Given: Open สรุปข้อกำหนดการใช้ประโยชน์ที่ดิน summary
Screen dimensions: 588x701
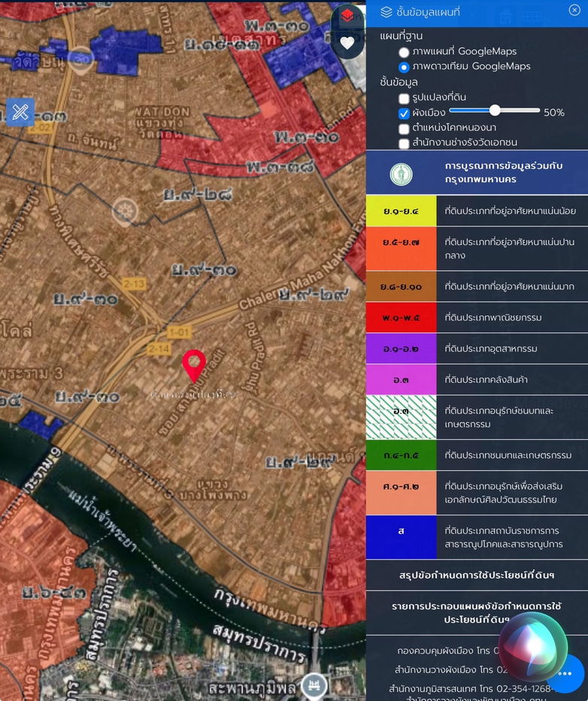Looking at the screenshot, I should coord(477,575).
